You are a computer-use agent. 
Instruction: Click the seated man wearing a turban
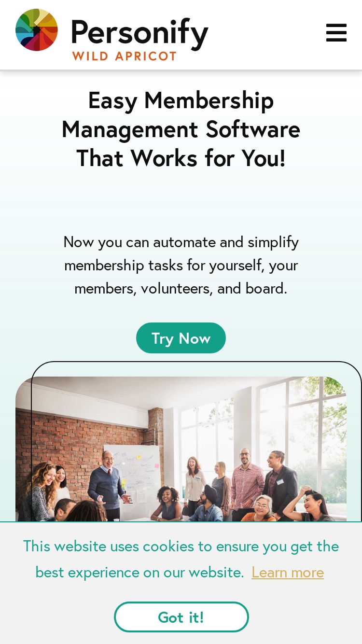pos(207,504)
